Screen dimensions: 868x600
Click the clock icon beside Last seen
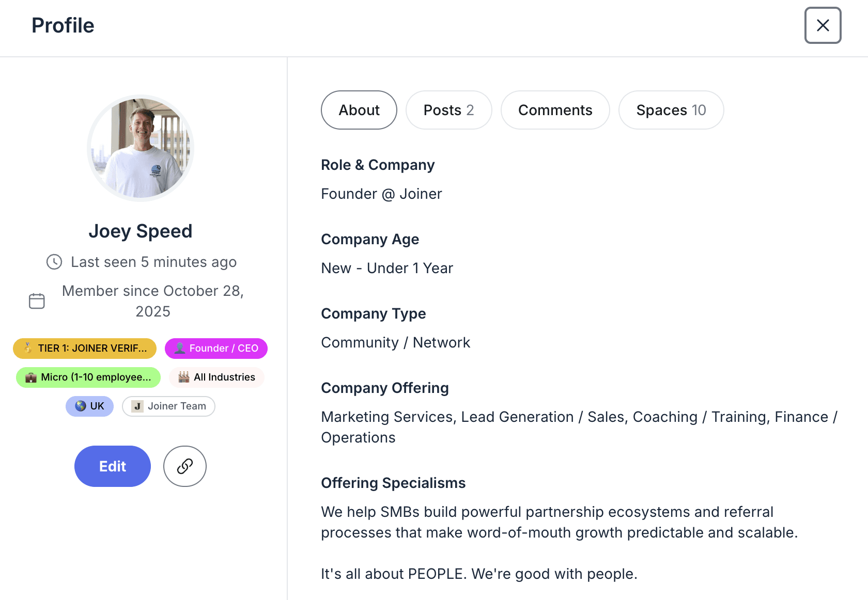[x=54, y=262]
